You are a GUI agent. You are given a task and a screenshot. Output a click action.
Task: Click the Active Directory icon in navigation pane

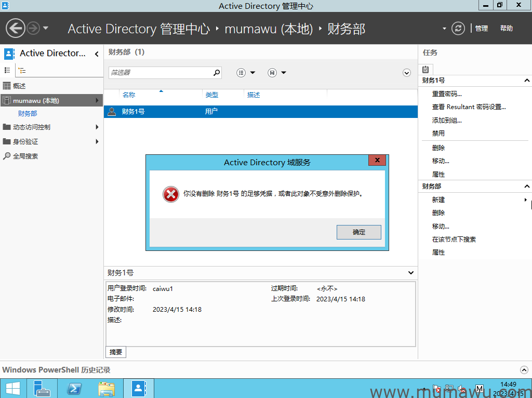pos(9,54)
